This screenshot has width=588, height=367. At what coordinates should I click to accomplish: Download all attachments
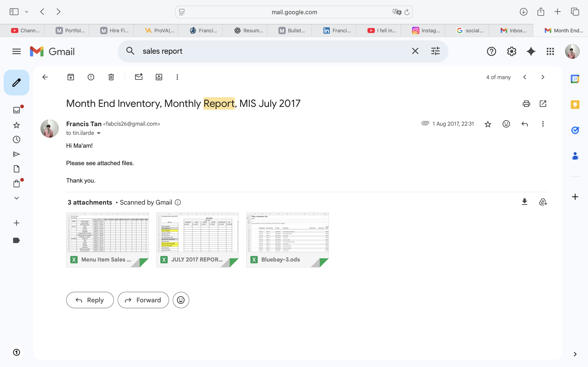[525, 202]
